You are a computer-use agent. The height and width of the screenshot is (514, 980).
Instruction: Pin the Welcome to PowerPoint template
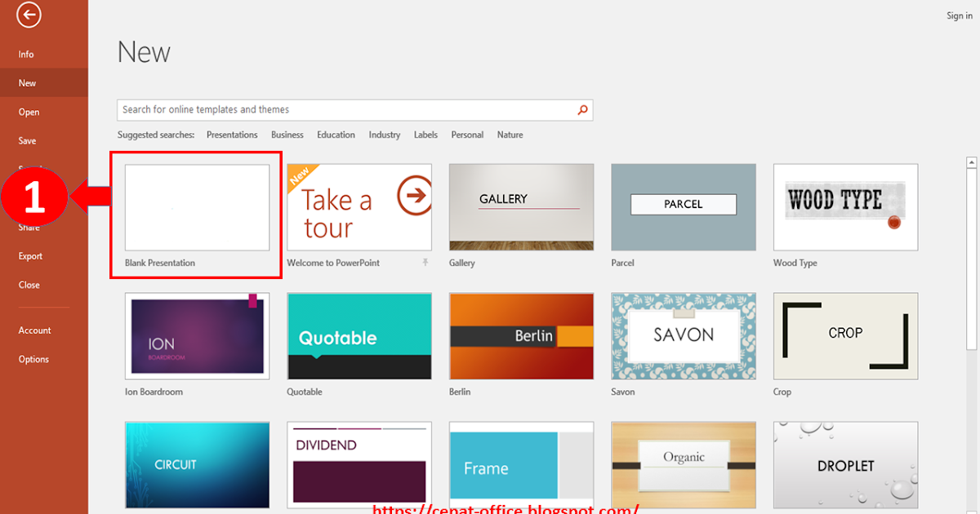pos(425,263)
